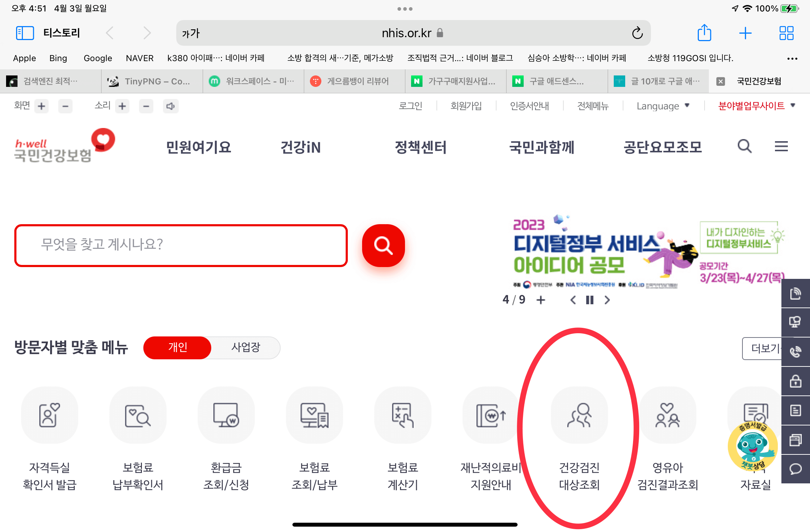Viewport: 810px width, 532px height.
Task: Show the tab overview grid icon
Action: click(x=786, y=33)
